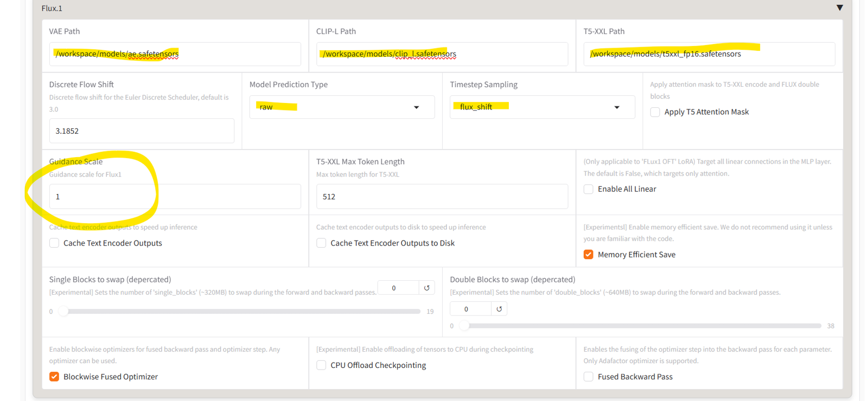The width and height of the screenshot is (868, 401).
Task: Uncheck Memory Efficient Save
Action: (x=589, y=255)
